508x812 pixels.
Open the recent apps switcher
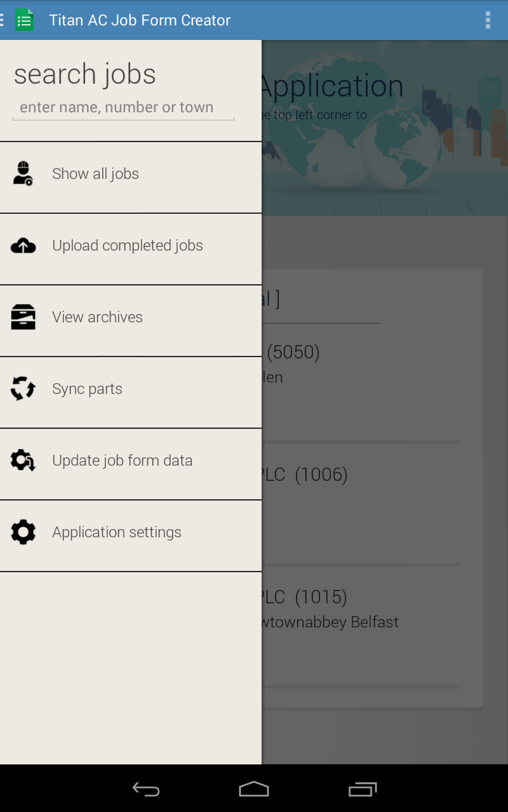point(363,789)
